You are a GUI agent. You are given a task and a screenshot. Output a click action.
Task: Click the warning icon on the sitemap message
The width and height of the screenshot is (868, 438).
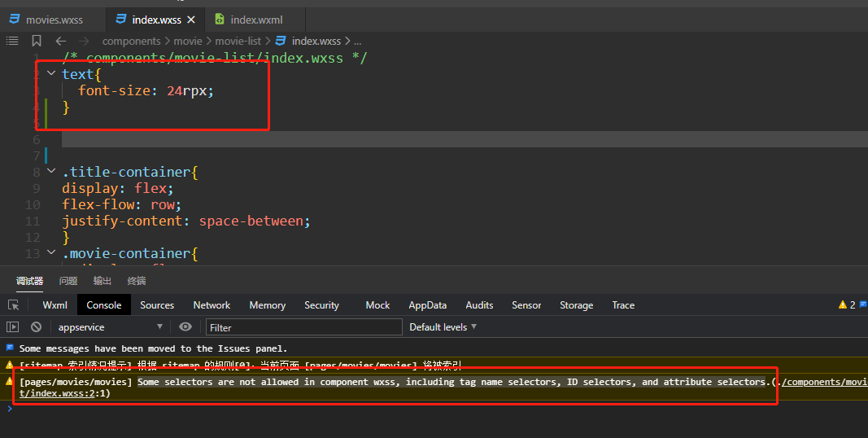pos(10,365)
